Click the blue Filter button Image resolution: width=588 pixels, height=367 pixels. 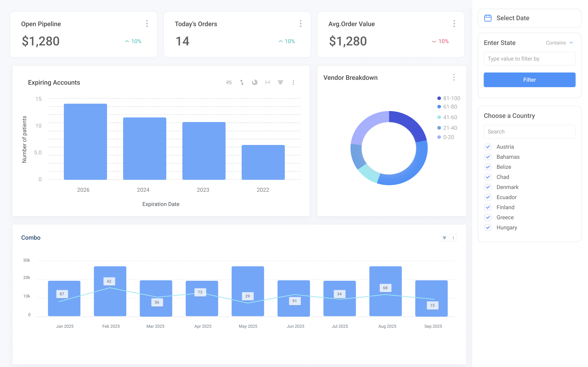pos(529,80)
